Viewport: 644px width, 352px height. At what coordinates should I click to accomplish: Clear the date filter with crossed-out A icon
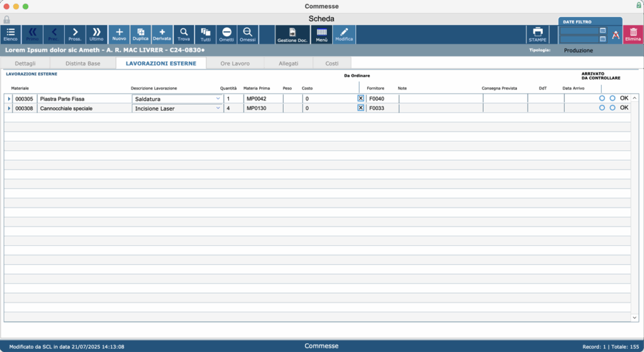pyautogui.click(x=615, y=35)
